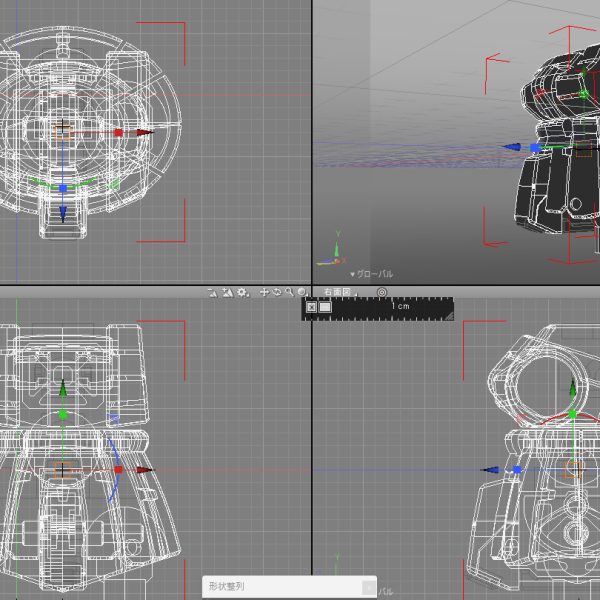Click the blue square handle in right view
Viewport: 600px width, 600px height.
pos(517,470)
